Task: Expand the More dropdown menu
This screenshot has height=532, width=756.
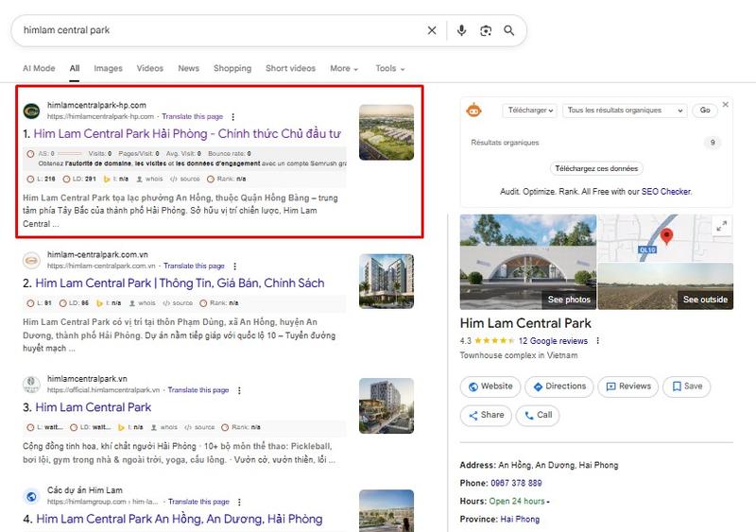Action: (x=344, y=68)
